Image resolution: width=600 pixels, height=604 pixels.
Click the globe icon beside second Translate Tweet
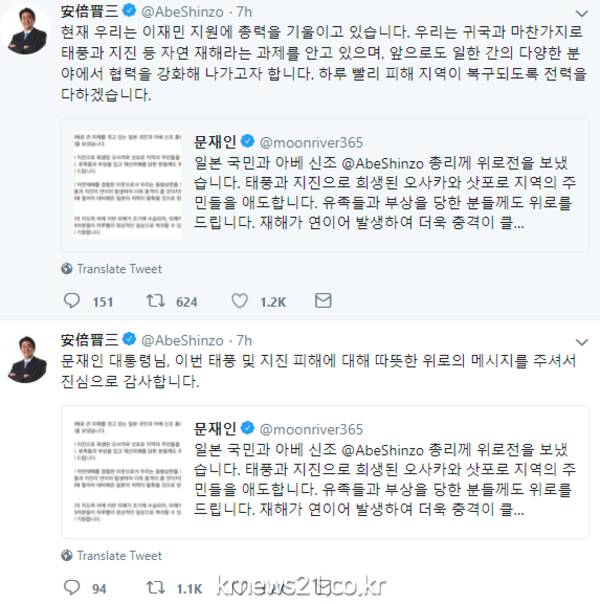(x=67, y=555)
